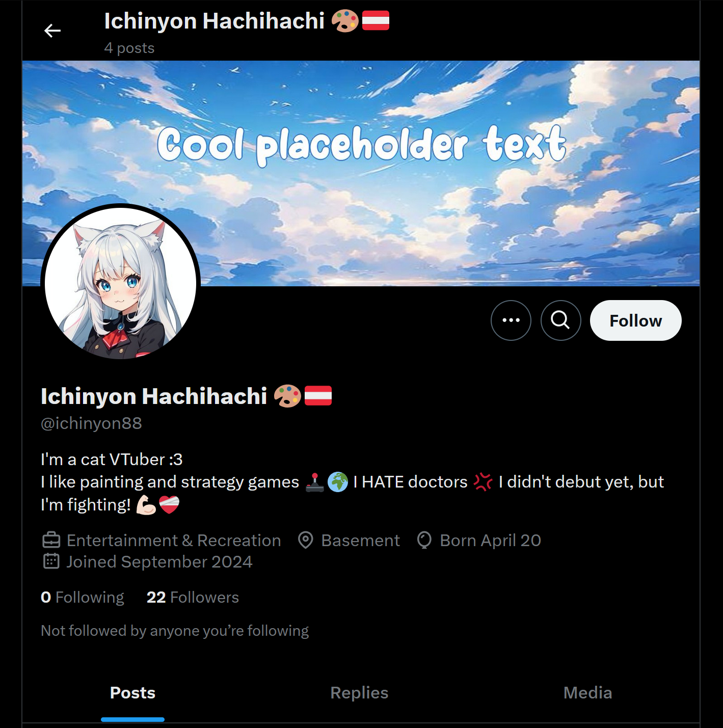The image size is (723, 728).
Task: Open the 22 Followers list
Action: [193, 597]
